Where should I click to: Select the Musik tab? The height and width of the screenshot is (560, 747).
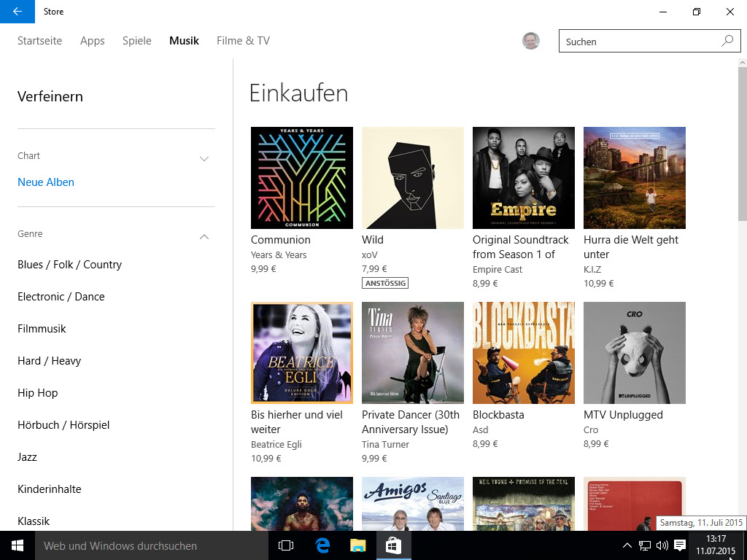coord(184,41)
